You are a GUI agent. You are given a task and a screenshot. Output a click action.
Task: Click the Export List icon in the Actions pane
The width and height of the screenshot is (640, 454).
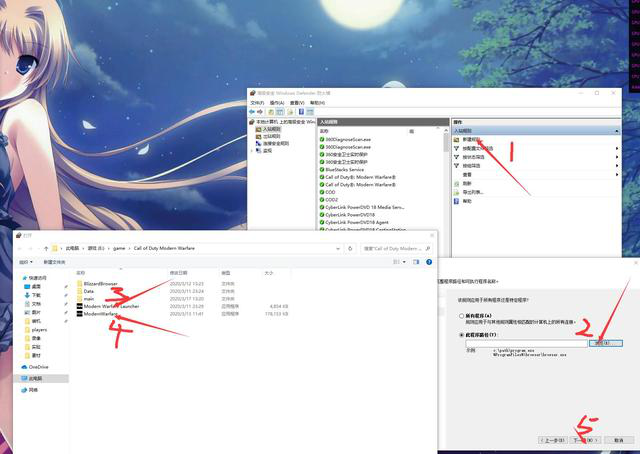coord(457,192)
